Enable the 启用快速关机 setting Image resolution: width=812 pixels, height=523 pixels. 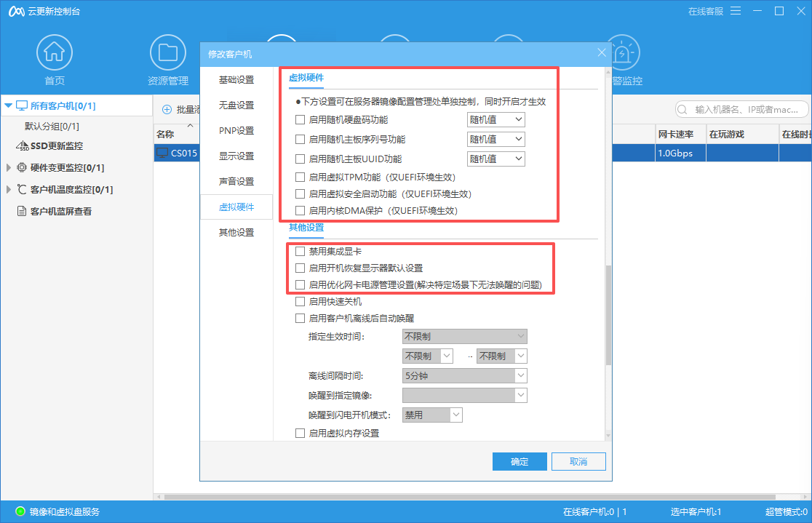pyautogui.click(x=300, y=301)
